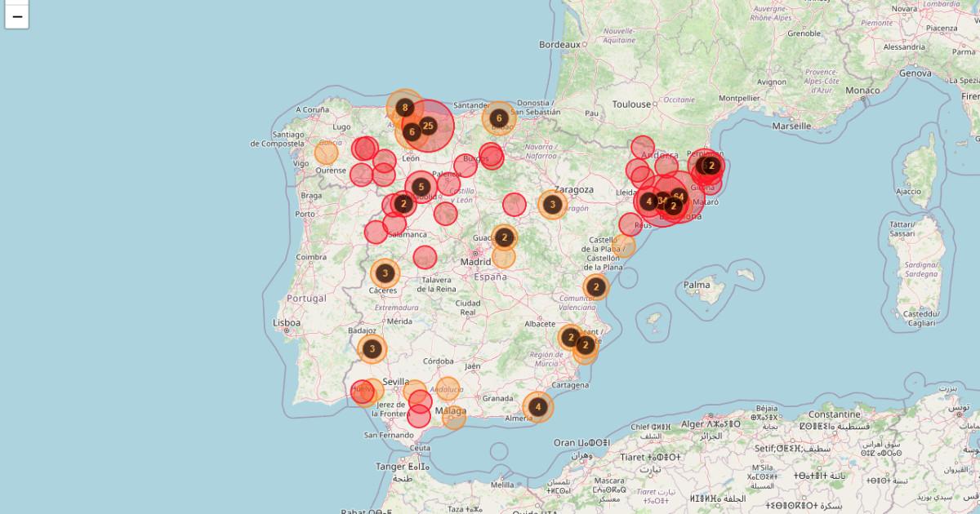Open the 6 cluster overlapping the 25 cluster

click(412, 131)
